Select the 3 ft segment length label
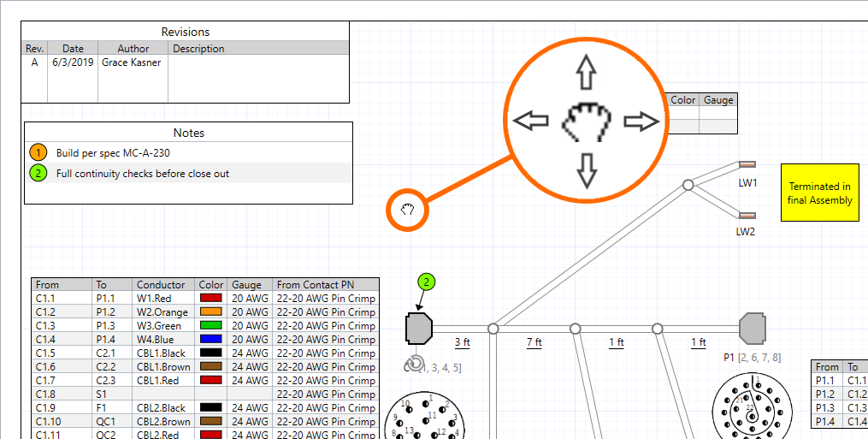Image resolution: width=868 pixels, height=439 pixels. (463, 342)
